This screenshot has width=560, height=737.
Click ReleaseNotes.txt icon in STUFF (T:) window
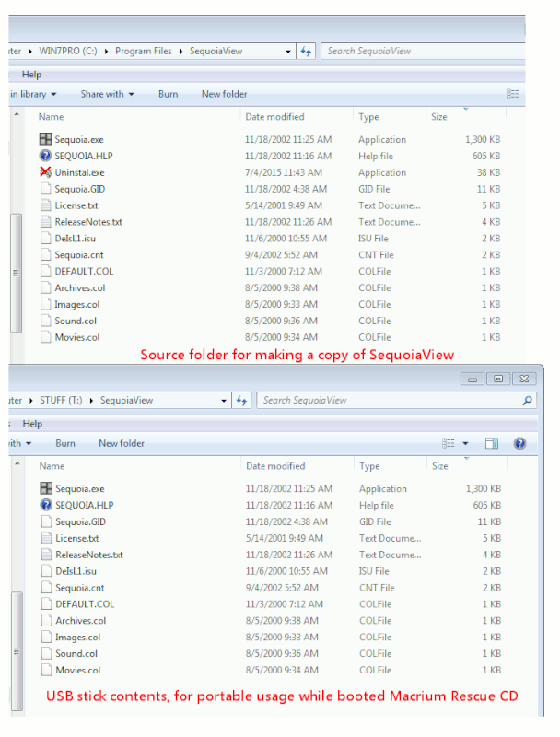tap(46, 555)
